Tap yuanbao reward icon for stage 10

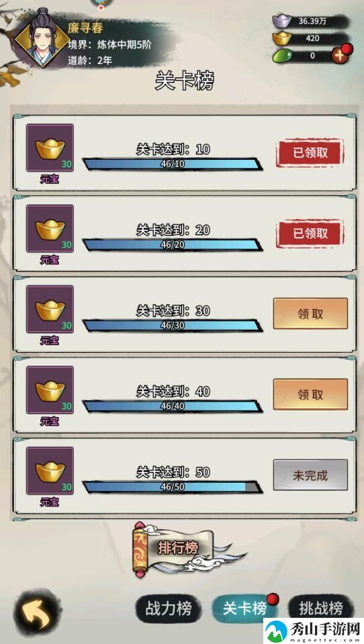click(x=50, y=148)
